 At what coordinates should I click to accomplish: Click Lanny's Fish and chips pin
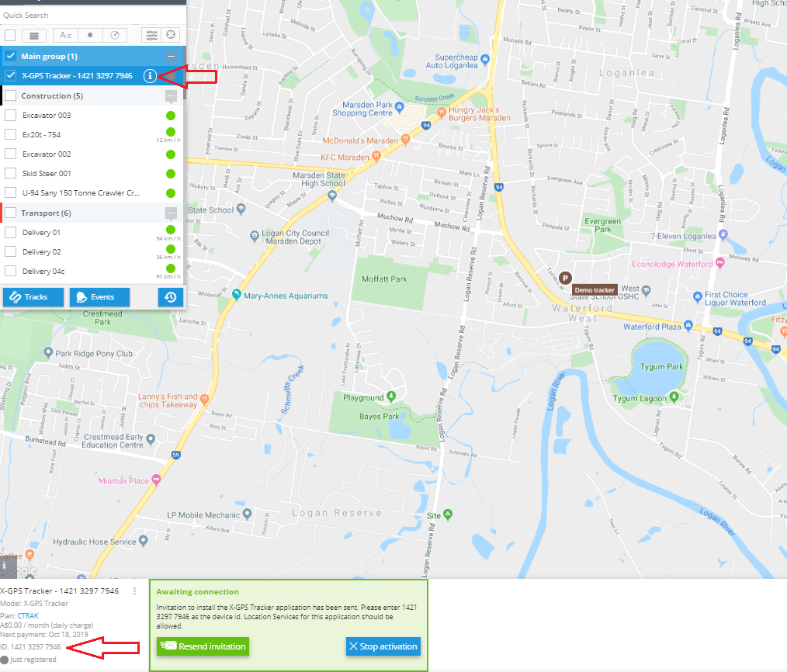(x=204, y=399)
